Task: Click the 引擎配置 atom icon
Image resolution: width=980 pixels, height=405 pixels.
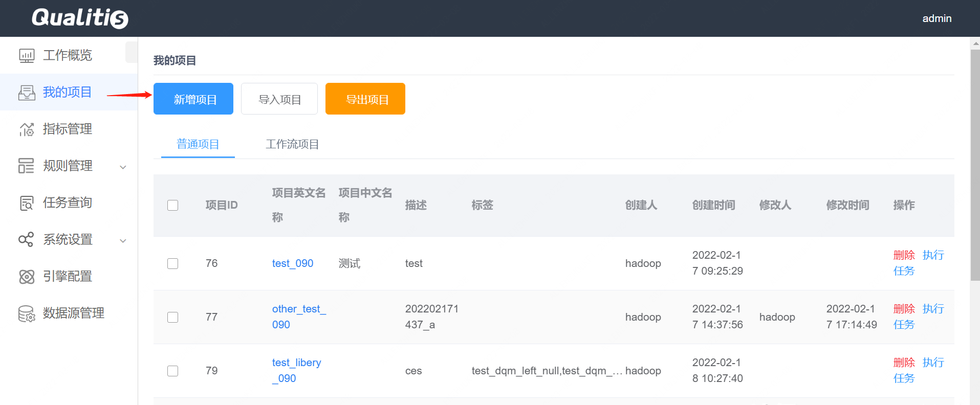Action: click(x=27, y=276)
